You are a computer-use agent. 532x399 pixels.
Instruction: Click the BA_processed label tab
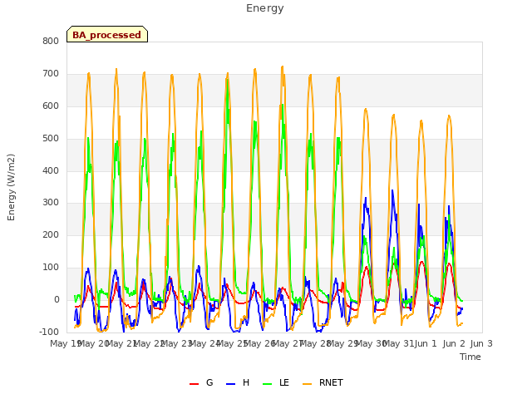(107, 34)
